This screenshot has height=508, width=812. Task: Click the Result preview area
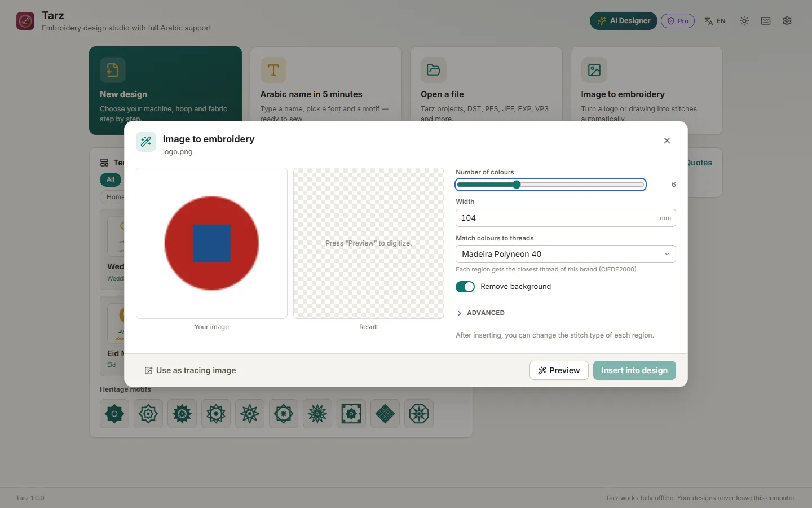[x=369, y=243]
